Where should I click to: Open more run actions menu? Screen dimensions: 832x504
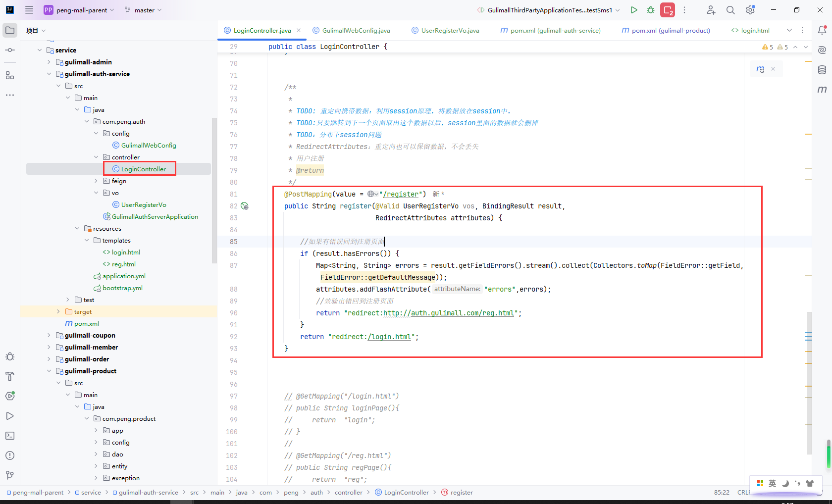coord(684,10)
